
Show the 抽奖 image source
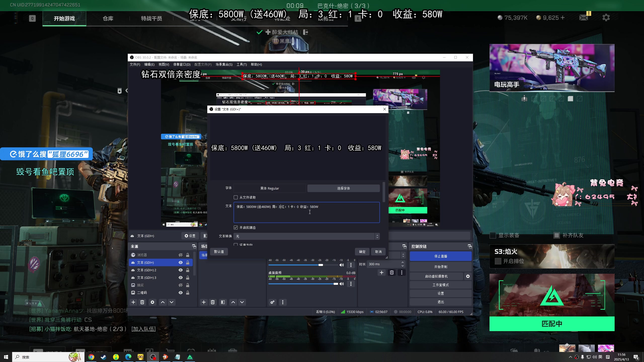(181, 285)
